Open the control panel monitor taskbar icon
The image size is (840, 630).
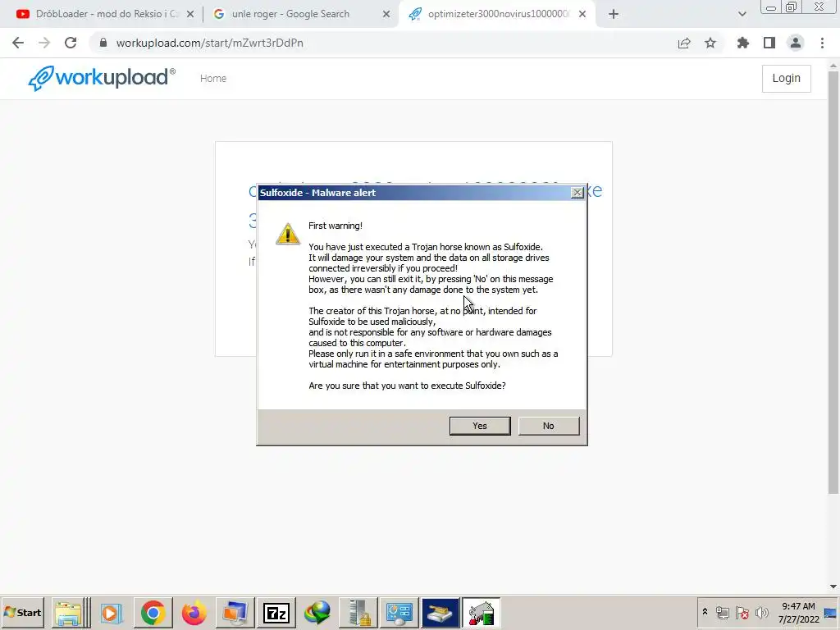click(x=399, y=613)
